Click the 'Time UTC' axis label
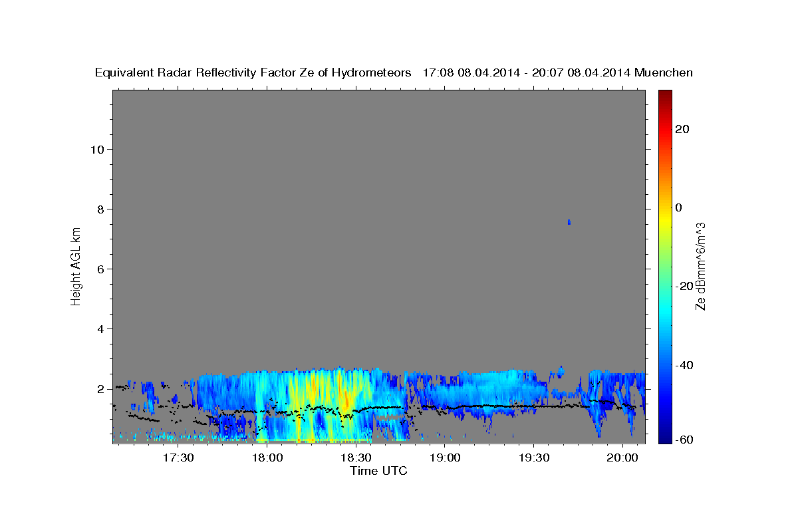 coord(378,471)
